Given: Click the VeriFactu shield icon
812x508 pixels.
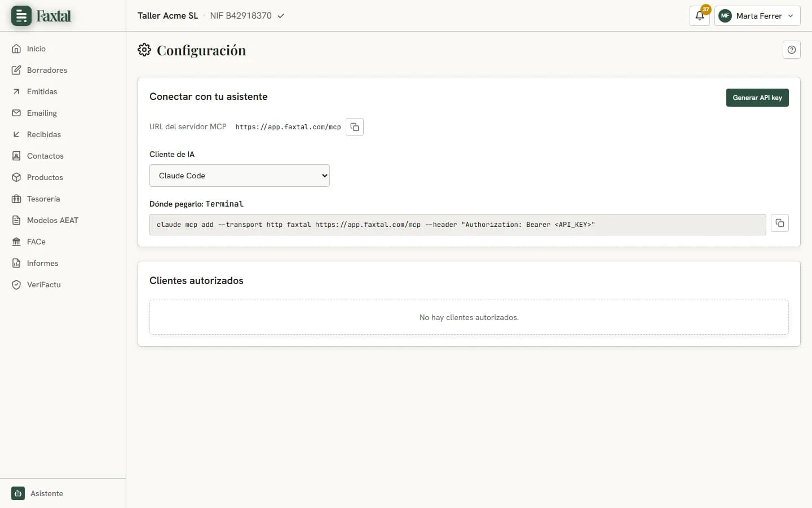Looking at the screenshot, I should pyautogui.click(x=16, y=284).
